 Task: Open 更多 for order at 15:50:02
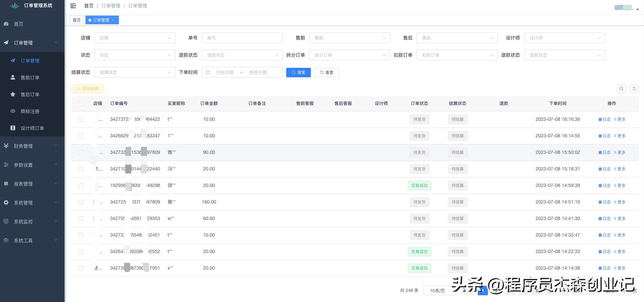pos(619,153)
